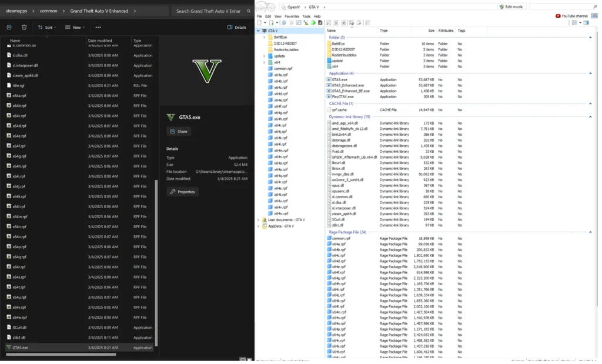Click the steamapps breadcrumb in File Explorer
The image size is (602, 364).
tap(16, 11)
